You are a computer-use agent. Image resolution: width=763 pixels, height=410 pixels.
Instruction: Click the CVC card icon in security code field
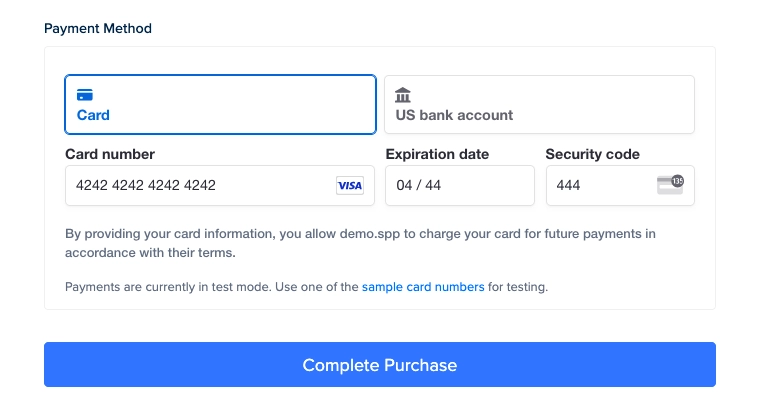point(670,185)
